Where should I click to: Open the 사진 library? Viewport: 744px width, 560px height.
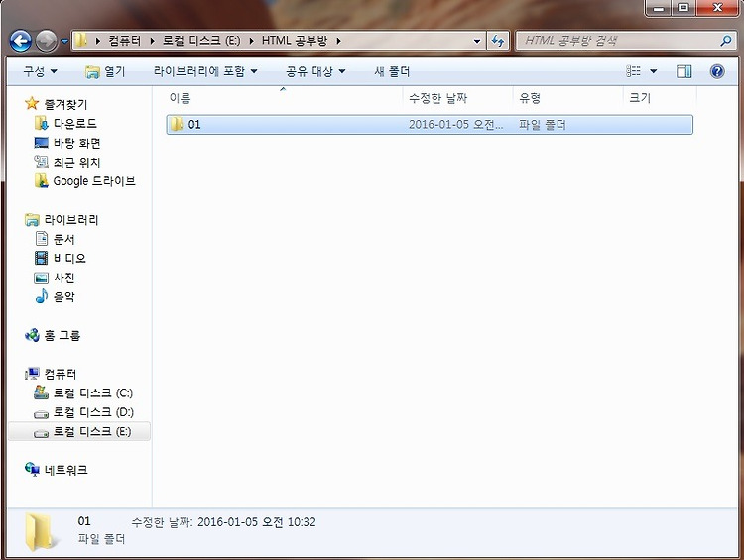pos(64,278)
